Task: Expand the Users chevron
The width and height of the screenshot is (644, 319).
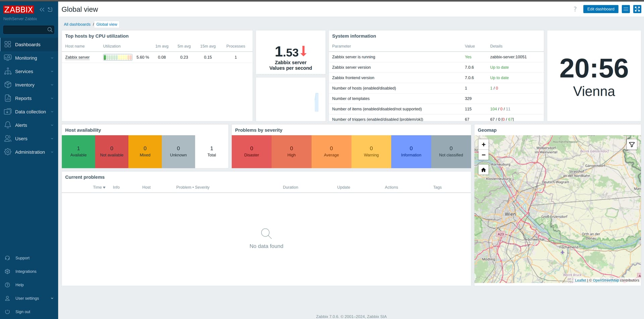Action: tap(52, 139)
